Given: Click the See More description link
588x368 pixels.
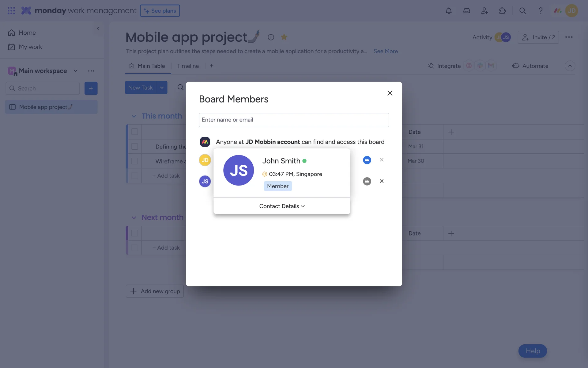Looking at the screenshot, I should 386,51.
